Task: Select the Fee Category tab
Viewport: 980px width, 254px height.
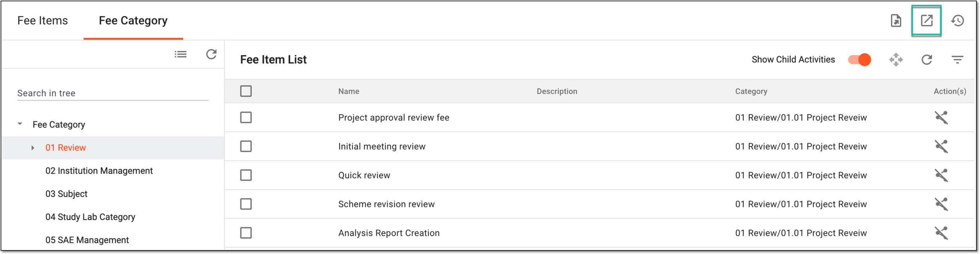Action: (x=133, y=20)
